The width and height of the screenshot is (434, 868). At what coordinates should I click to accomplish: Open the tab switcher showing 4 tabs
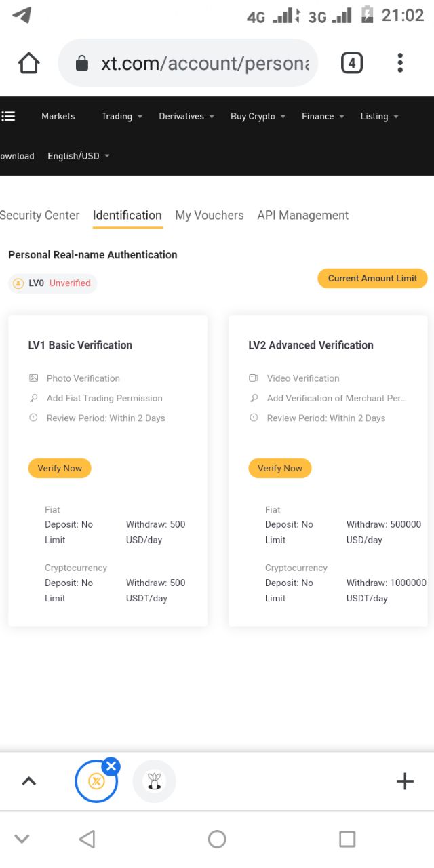coord(351,63)
